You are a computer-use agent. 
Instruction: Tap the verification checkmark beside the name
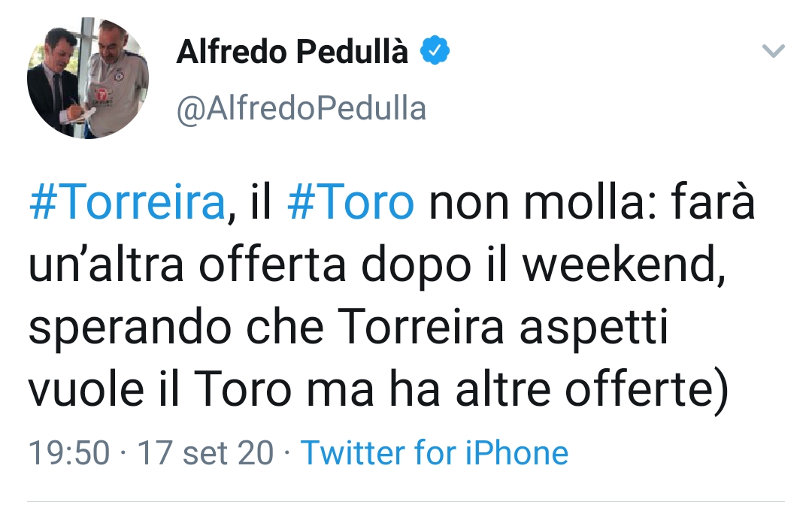(435, 49)
